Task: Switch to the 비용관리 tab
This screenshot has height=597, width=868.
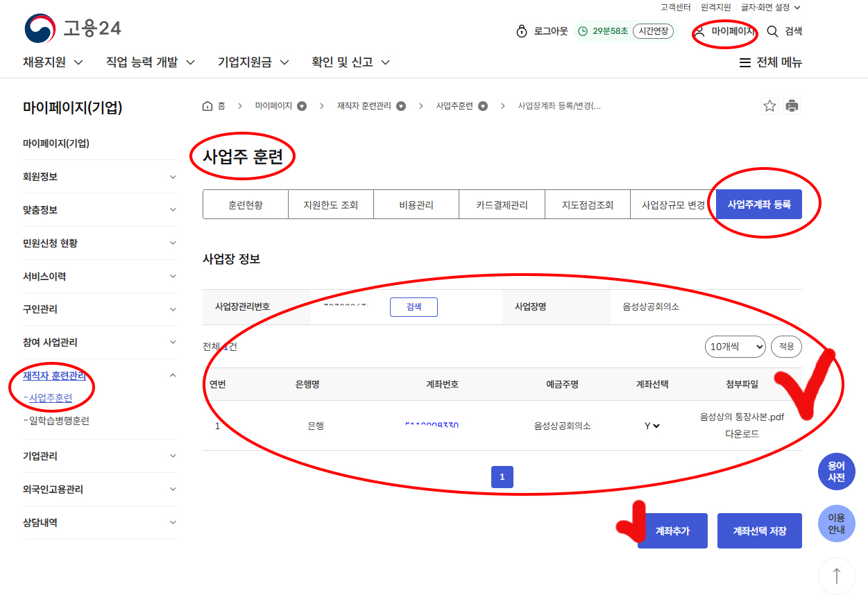Action: [416, 205]
